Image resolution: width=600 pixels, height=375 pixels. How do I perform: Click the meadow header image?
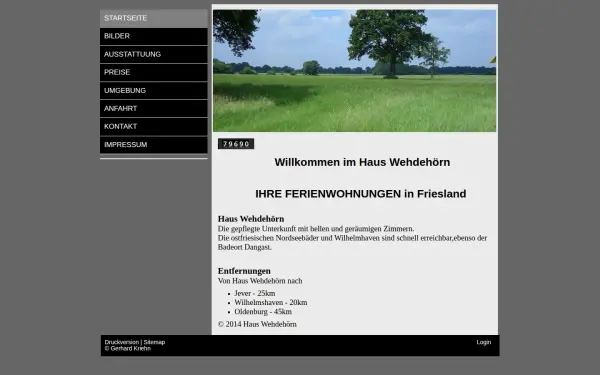coord(354,71)
